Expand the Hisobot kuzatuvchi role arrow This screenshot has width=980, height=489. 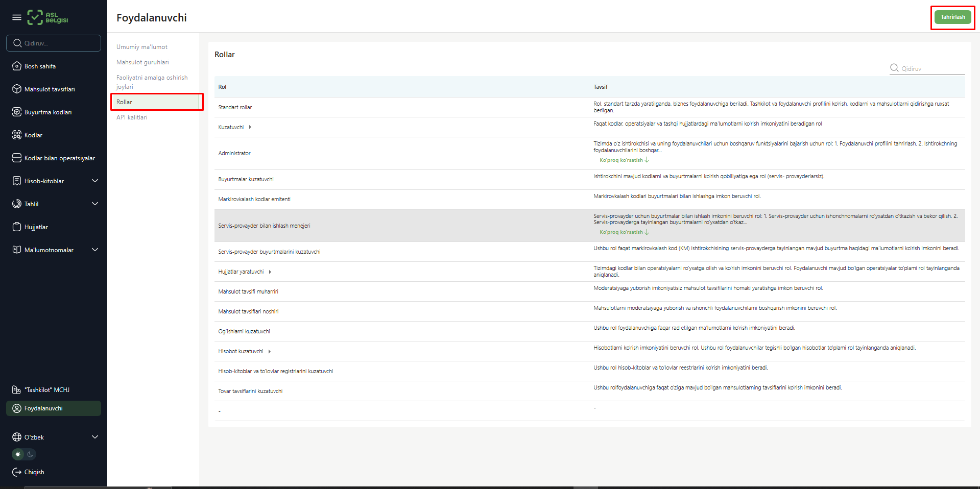270,352
